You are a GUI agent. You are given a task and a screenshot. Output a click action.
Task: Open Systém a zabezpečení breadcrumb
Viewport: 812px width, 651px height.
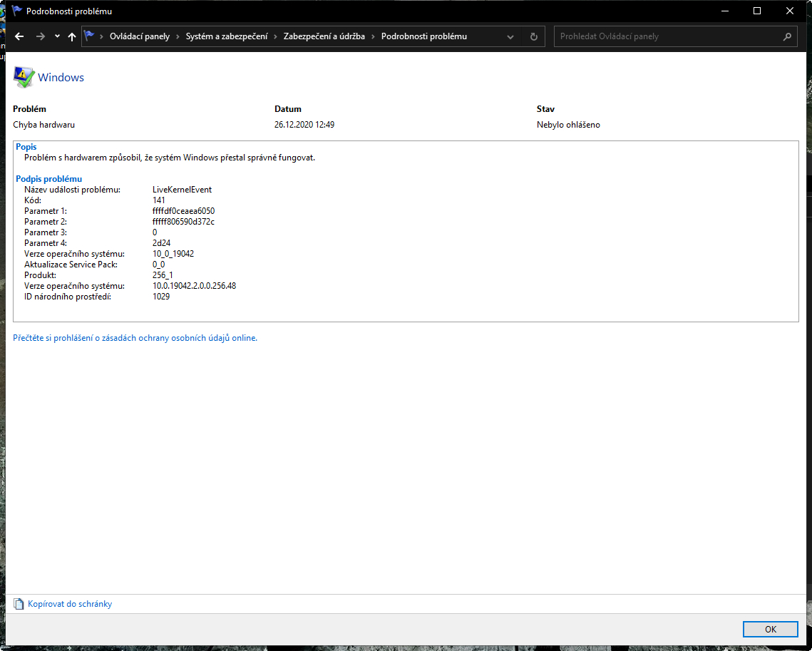point(227,36)
